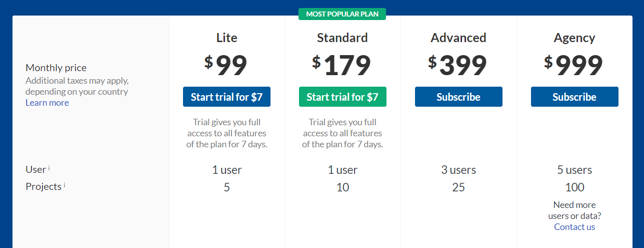Click the info icon next to Projects
The image size is (644, 248).
point(64,185)
